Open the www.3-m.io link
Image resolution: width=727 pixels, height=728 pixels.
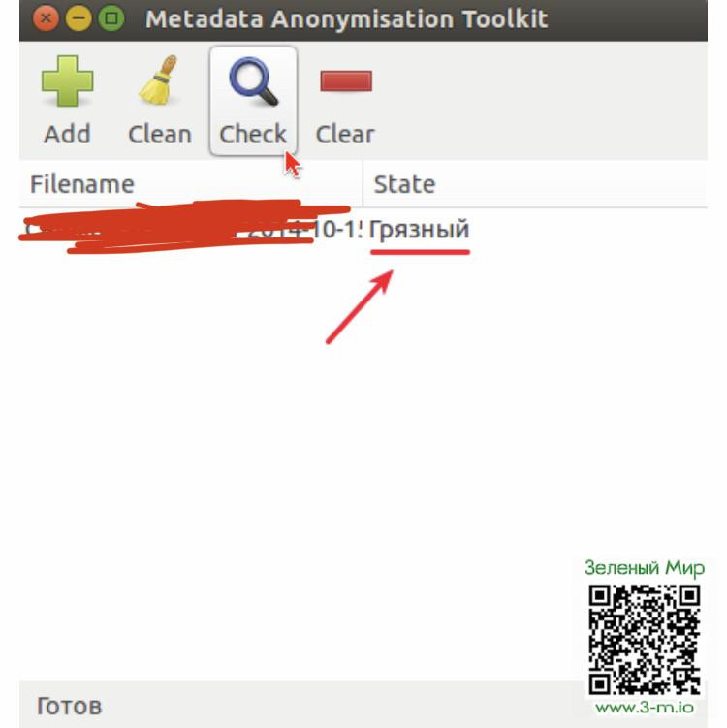point(645,708)
